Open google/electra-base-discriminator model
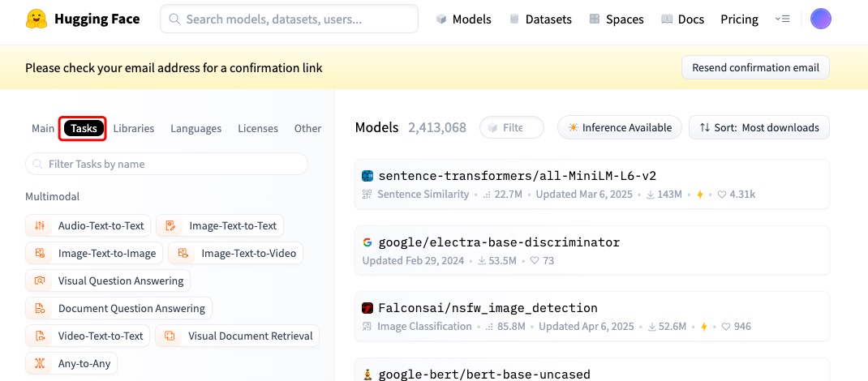 coord(499,242)
